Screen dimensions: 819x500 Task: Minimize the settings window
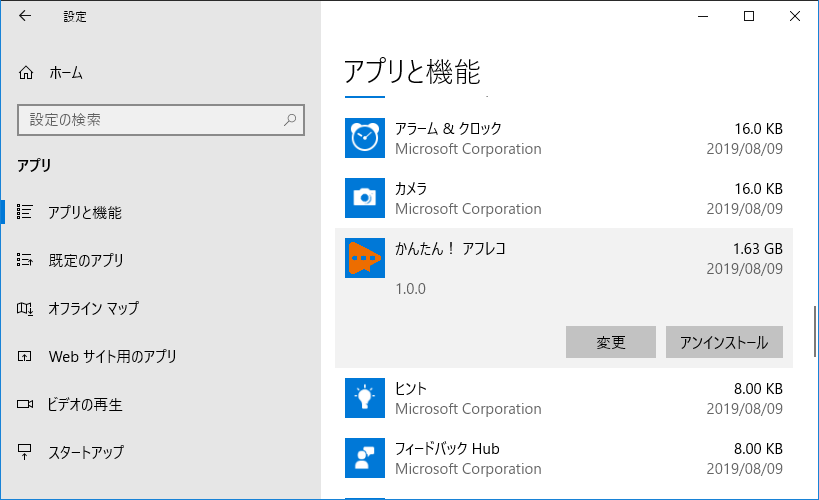pos(703,16)
